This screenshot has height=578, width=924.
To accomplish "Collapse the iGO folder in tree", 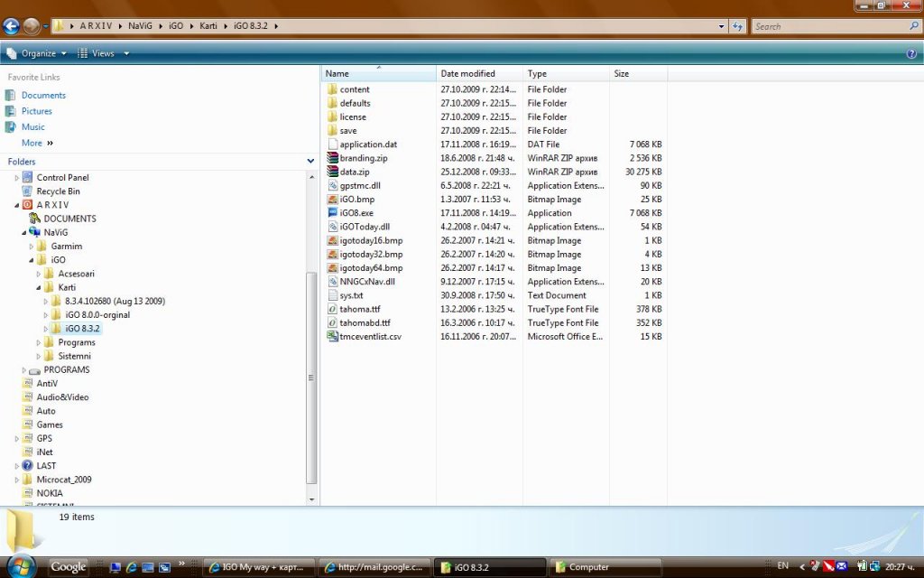I will point(32,260).
